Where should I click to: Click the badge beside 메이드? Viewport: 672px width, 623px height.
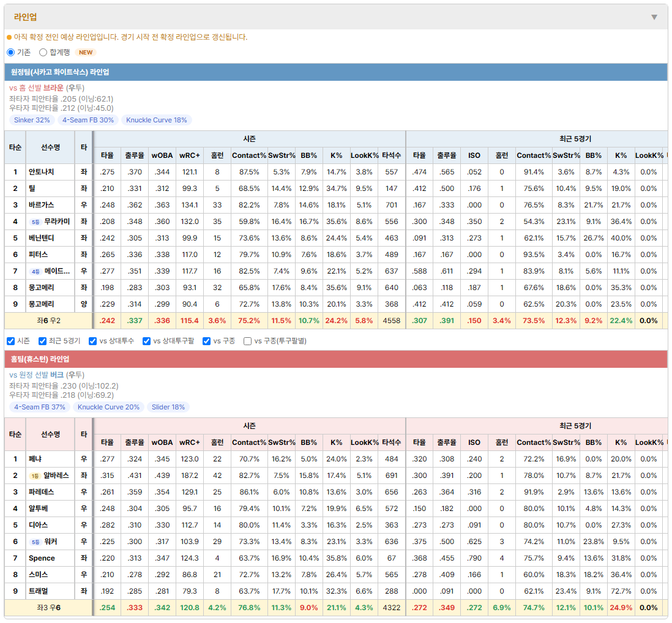(x=35, y=272)
